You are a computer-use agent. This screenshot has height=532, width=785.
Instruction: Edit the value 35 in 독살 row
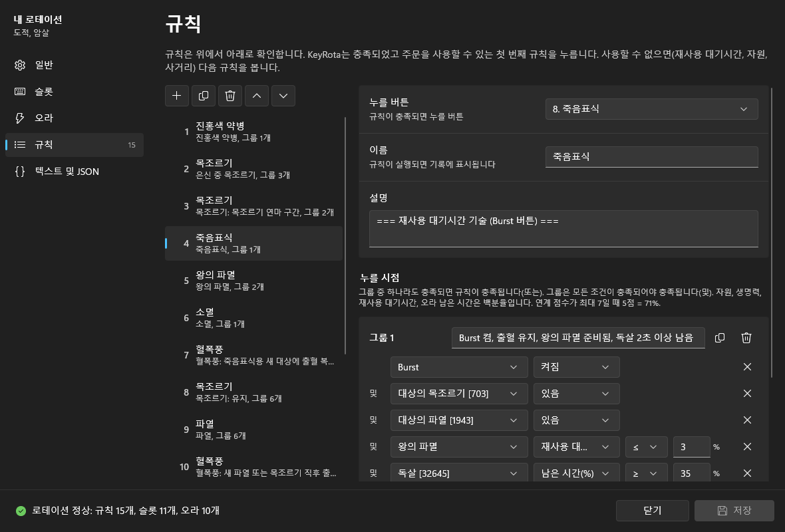(x=691, y=473)
